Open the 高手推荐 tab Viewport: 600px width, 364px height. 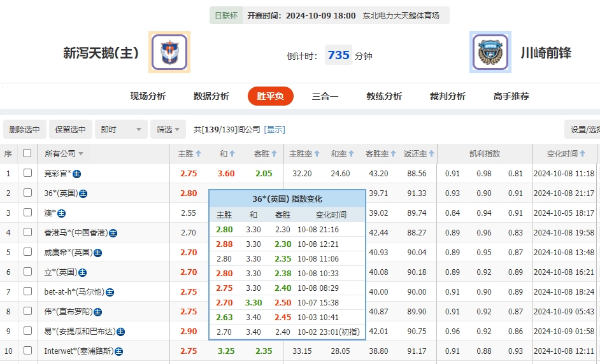pyautogui.click(x=511, y=96)
